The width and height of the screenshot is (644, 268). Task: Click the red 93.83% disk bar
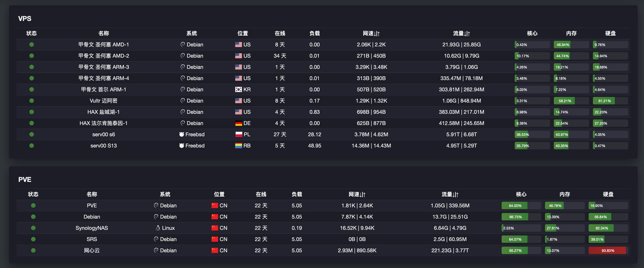[608, 251]
